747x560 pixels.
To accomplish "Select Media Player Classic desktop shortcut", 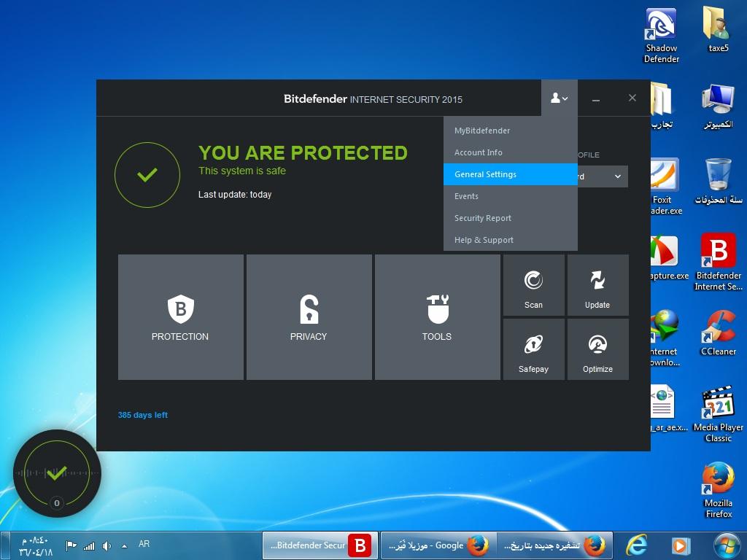I will click(x=718, y=414).
